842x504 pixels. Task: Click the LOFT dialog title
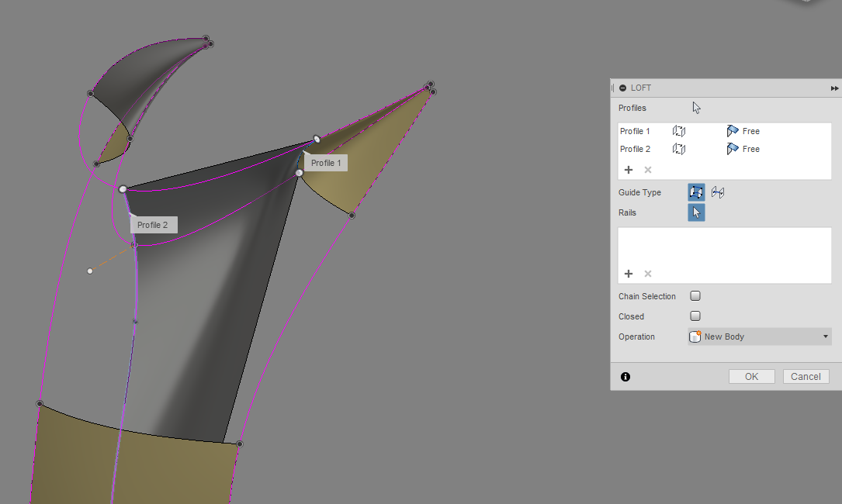point(641,88)
